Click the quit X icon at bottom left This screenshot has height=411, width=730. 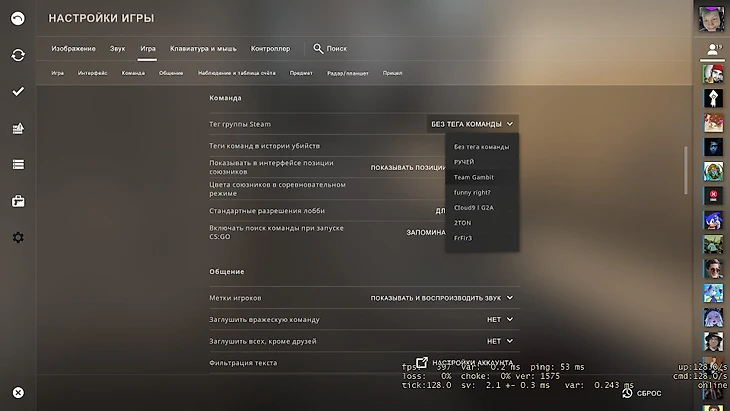[18, 392]
